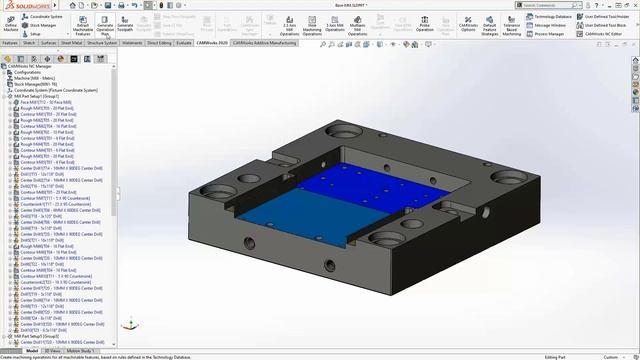
Task: Switch to the ConfigurationManager panel tab
Action: pyautogui.click(x=34, y=59)
